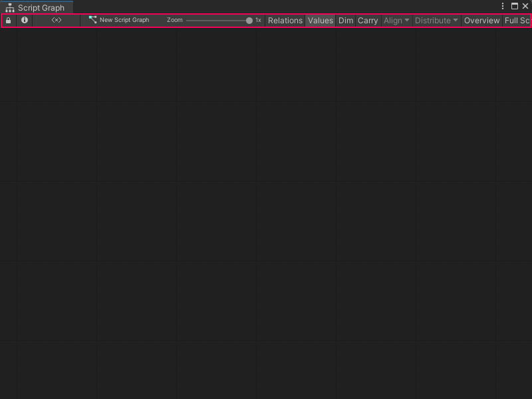Click the New Script Graph title button
Viewport: 532px width, 399px height.
[124, 20]
